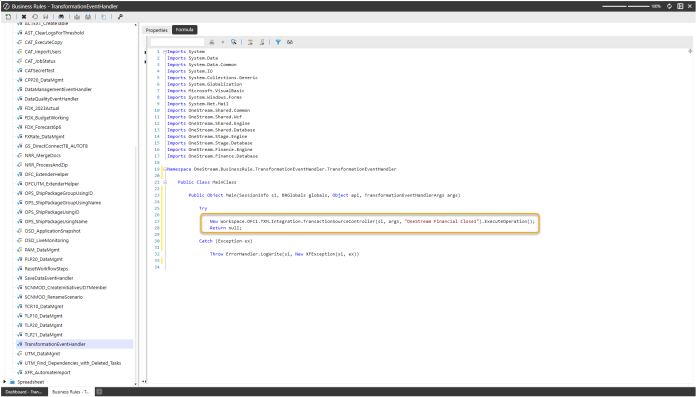
Task: Click the Encrypt key toolbar icon
Action: pos(120,17)
